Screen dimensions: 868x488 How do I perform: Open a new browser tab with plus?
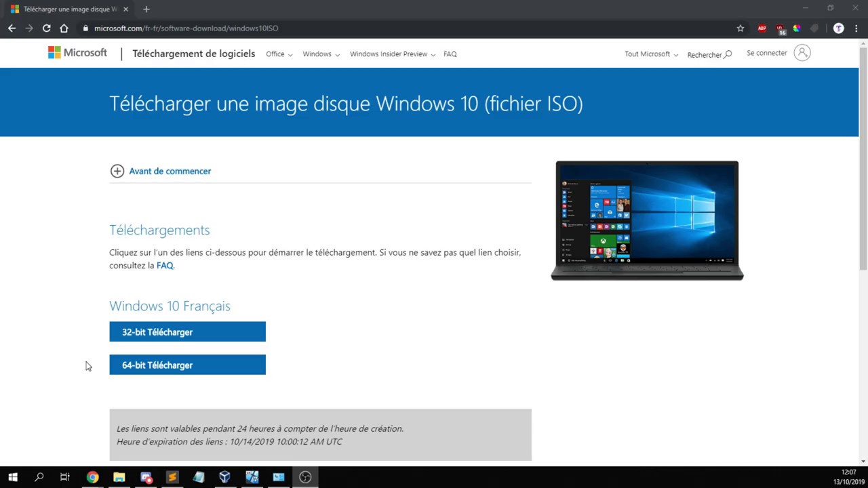coord(146,9)
